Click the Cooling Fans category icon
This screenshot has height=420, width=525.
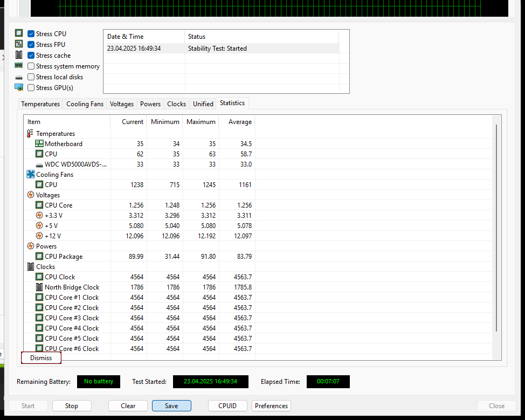(x=30, y=175)
